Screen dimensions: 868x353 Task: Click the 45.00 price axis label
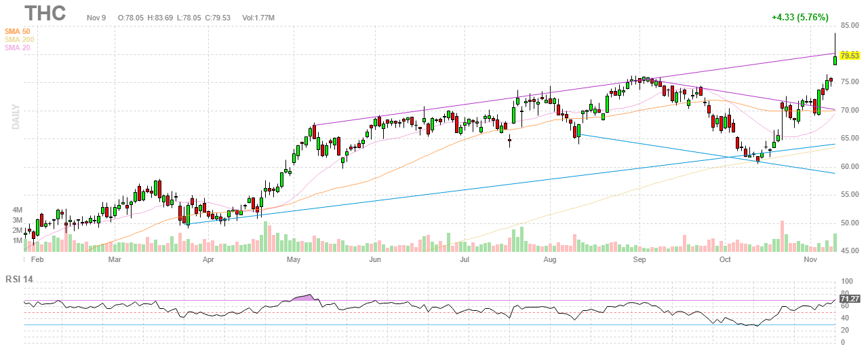(850, 251)
